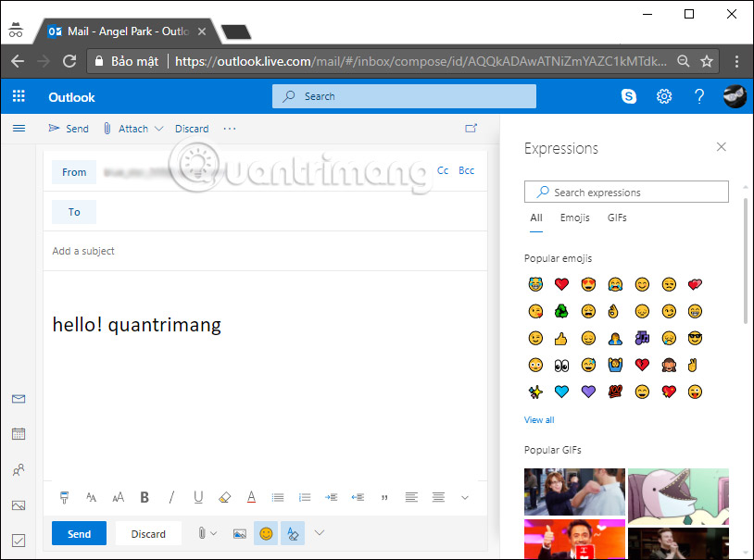The height and width of the screenshot is (560, 754).
Task: Open the font color picker
Action: [x=251, y=497]
